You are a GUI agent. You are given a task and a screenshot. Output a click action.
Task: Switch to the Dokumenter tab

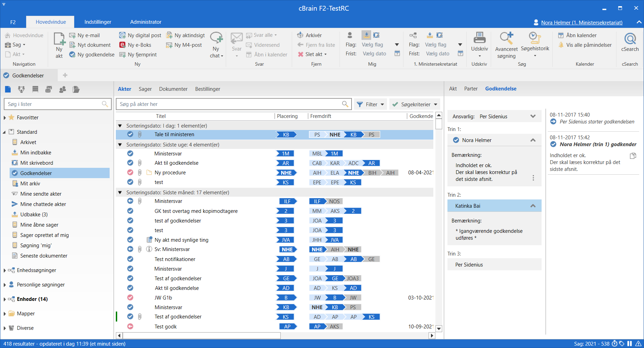pos(173,89)
